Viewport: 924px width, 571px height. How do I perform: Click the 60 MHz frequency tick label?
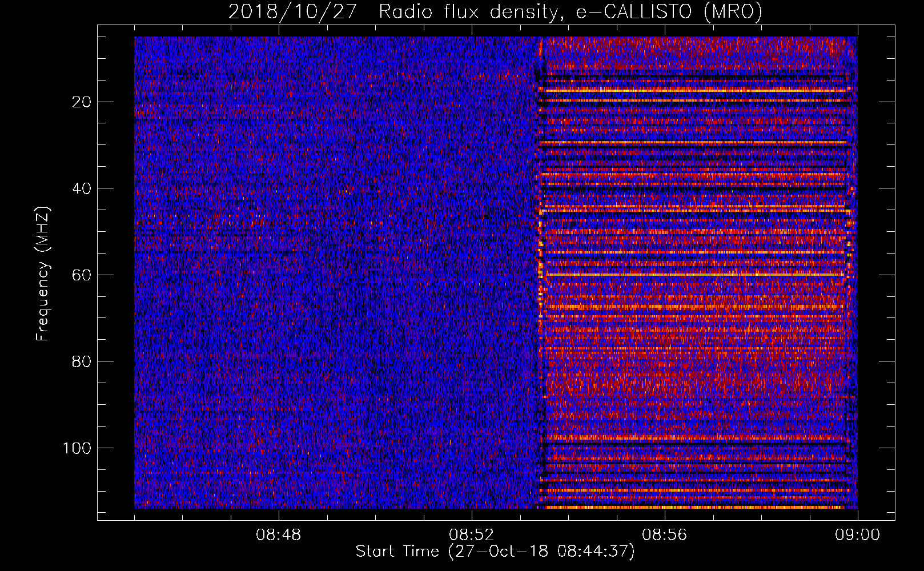point(82,275)
